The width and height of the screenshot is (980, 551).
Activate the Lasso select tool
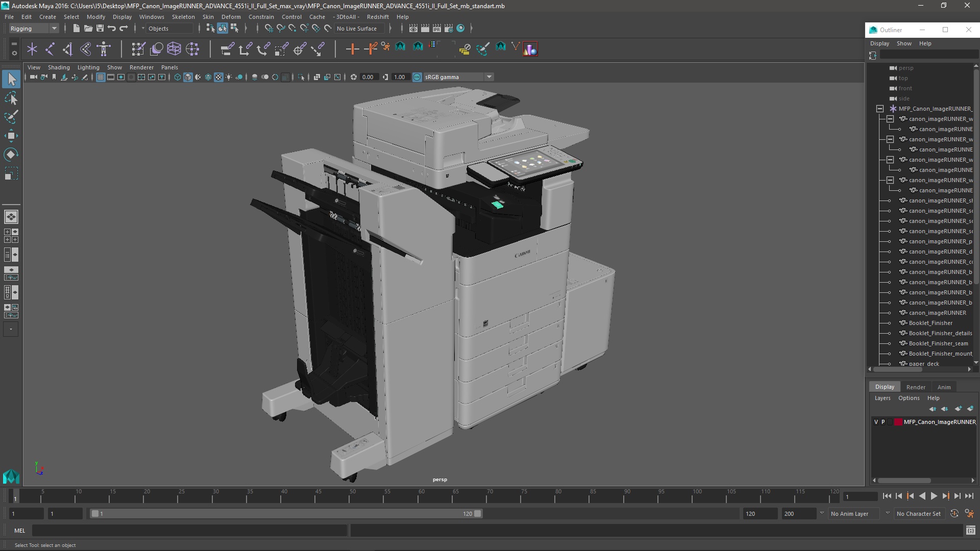[11, 98]
